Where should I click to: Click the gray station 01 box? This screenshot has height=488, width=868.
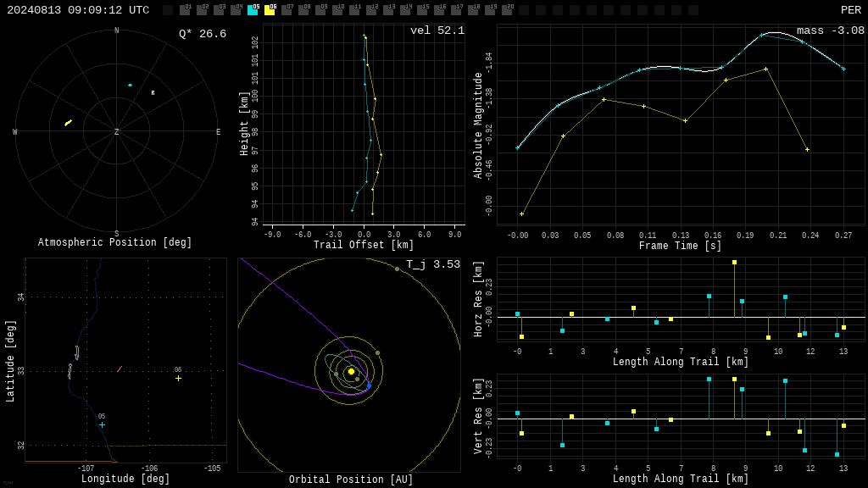point(185,10)
